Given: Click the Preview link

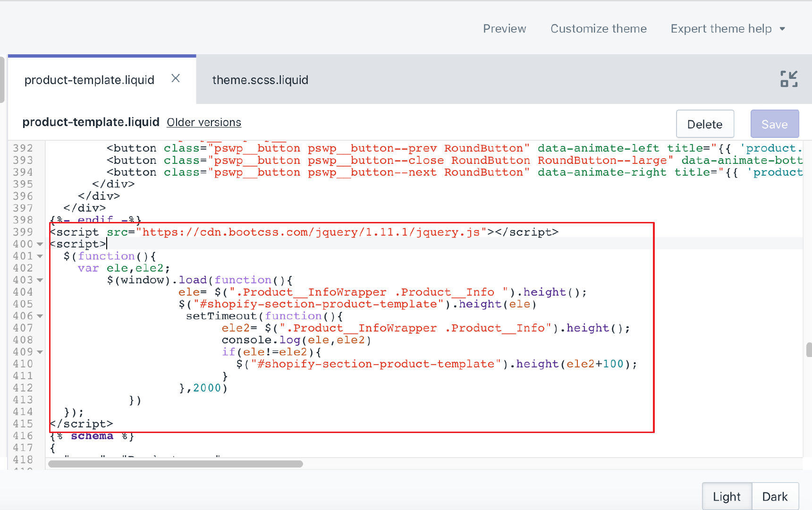Looking at the screenshot, I should coord(504,29).
